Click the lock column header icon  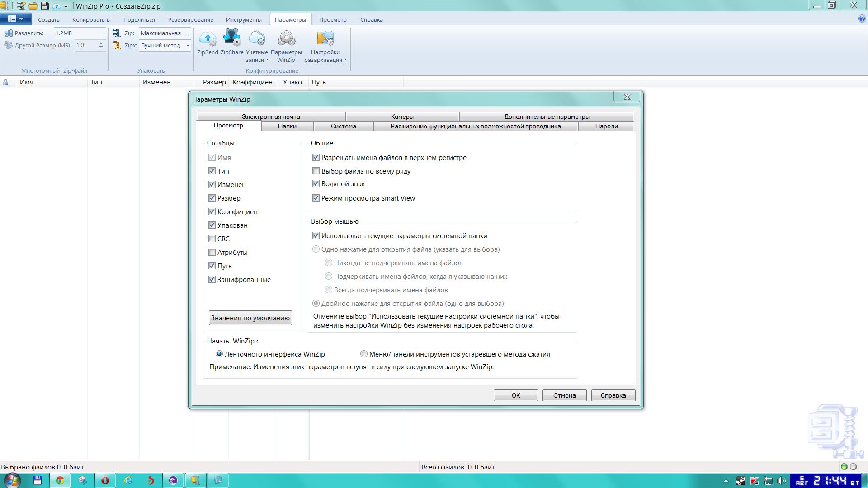6,82
